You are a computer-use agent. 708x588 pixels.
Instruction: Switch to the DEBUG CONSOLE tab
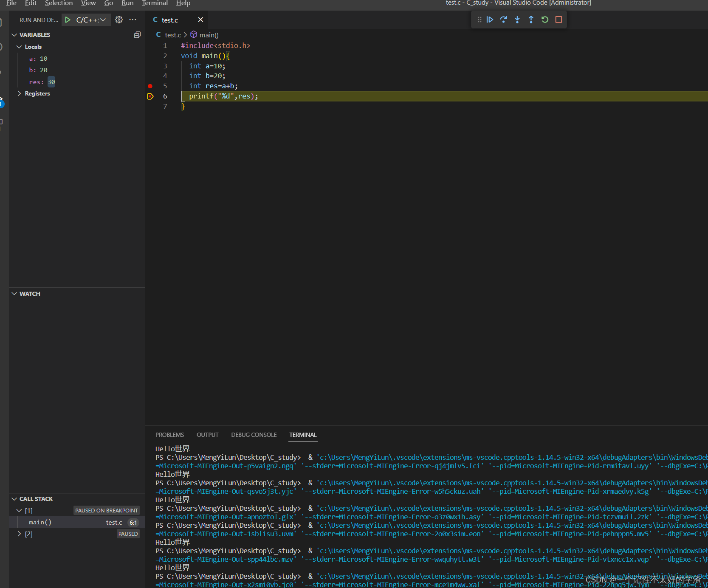click(x=254, y=435)
